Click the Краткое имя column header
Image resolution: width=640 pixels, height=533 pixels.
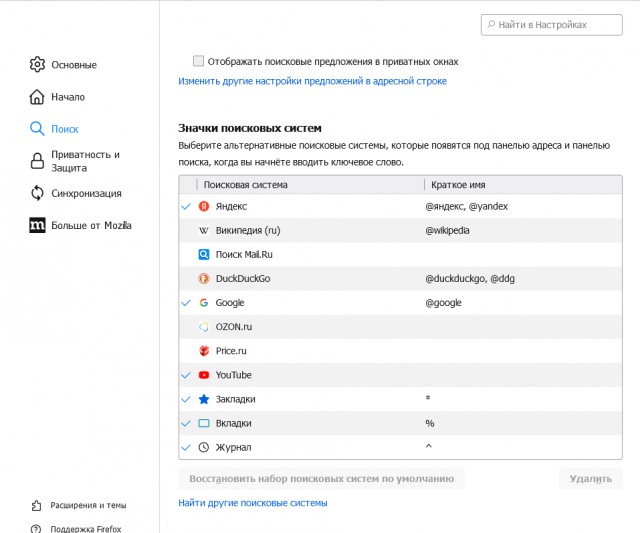(x=458, y=185)
